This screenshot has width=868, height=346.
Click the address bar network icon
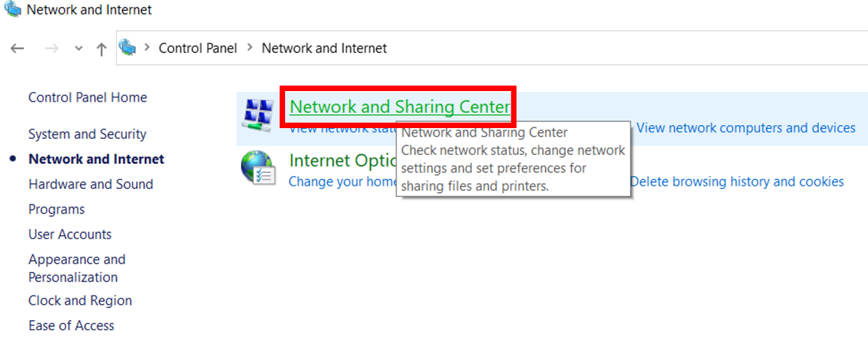(127, 47)
